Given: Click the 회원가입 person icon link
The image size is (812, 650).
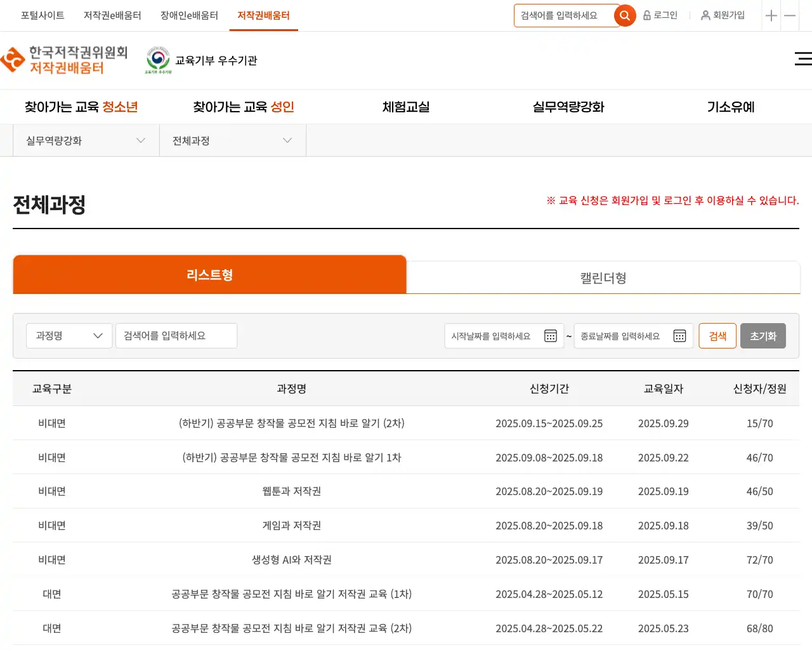Looking at the screenshot, I should (723, 15).
